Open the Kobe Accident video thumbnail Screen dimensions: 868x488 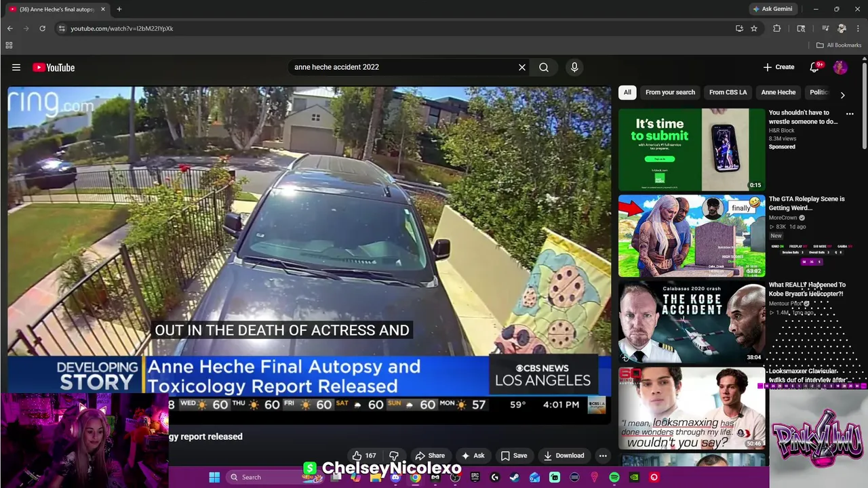[692, 322]
